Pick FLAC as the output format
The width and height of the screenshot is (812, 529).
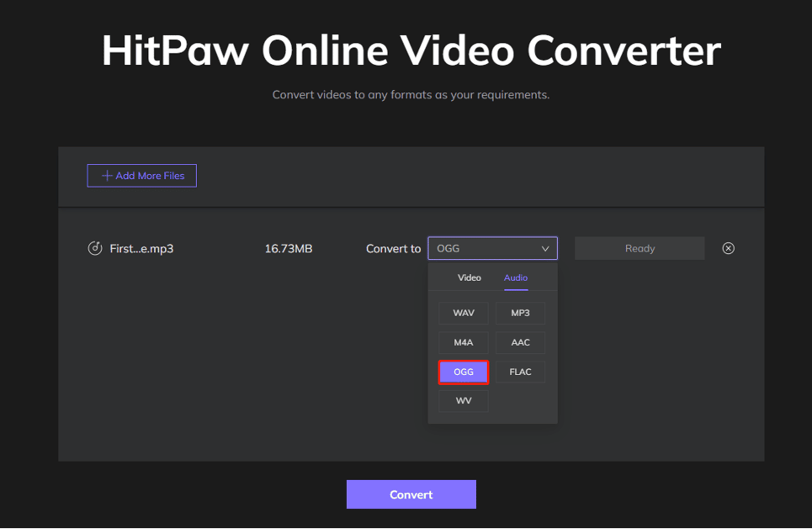520,372
